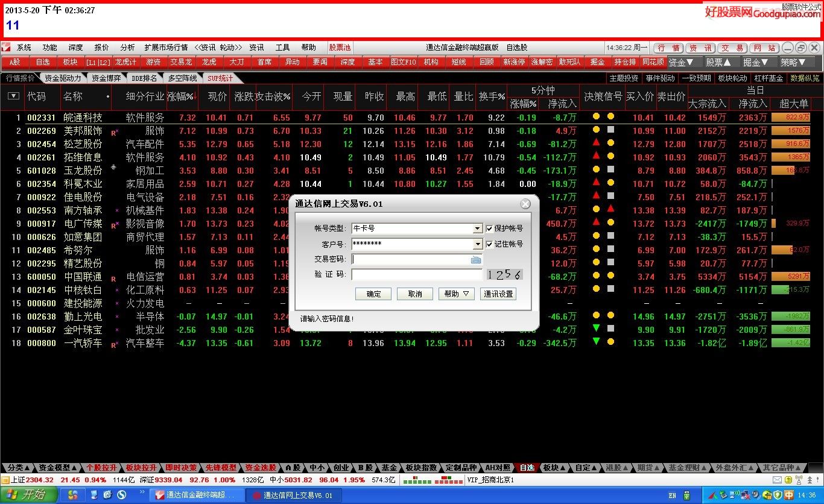Image resolution: width=824 pixels, height=504 pixels.
Task: Toggle the 记住帐号 checkbox
Action: pos(489,244)
